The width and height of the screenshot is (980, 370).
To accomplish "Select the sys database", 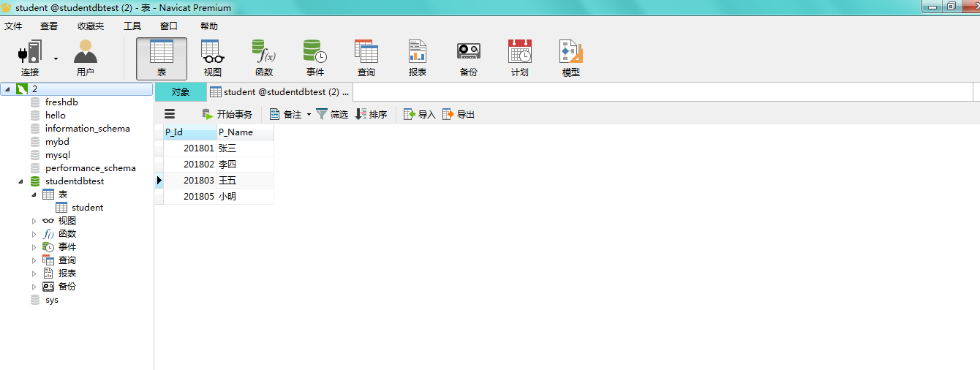I will 51,300.
